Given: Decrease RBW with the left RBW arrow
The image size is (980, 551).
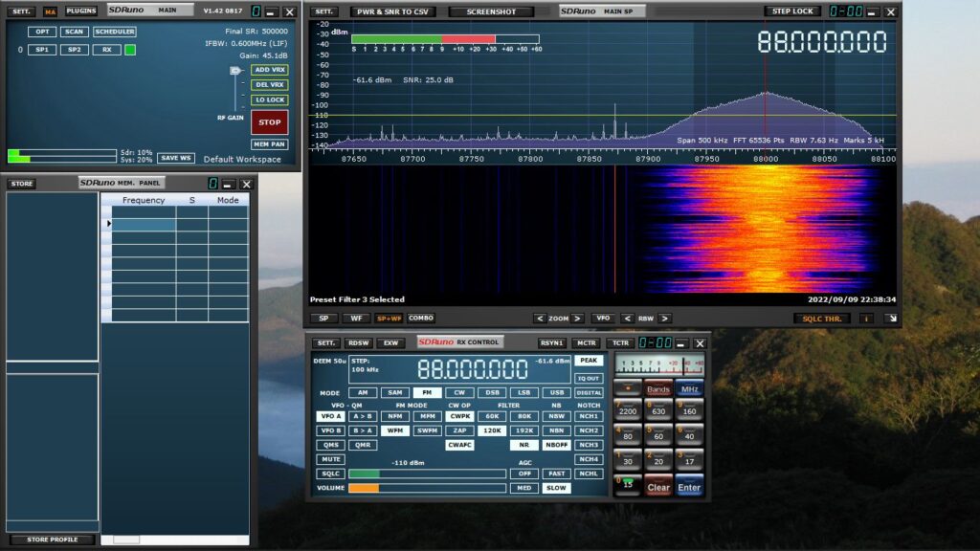Looking at the screenshot, I should click(x=627, y=319).
